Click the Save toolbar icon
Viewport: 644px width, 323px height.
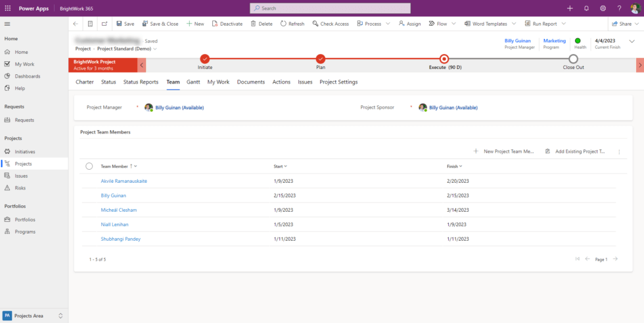120,24
